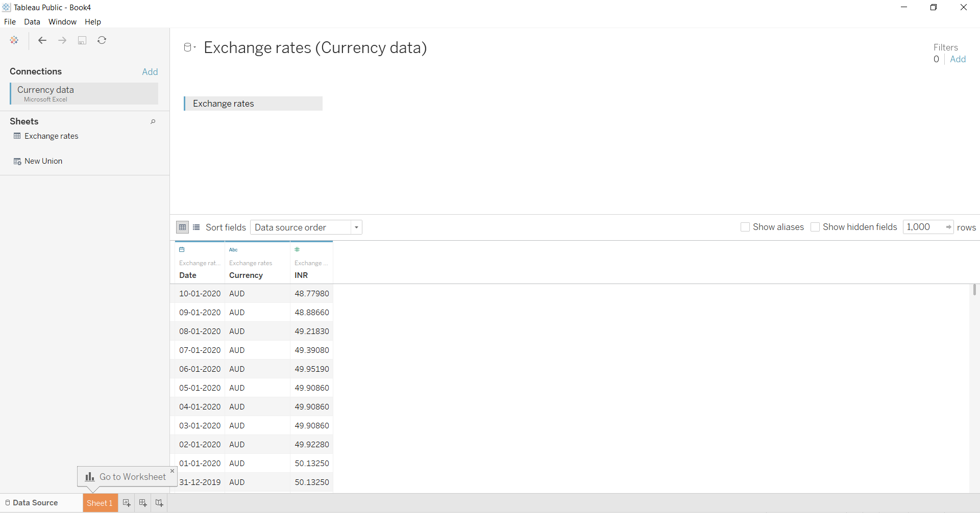Click the bar chart icon in Go to Worksheet
Viewport: 980px width, 513px height.
(90, 477)
